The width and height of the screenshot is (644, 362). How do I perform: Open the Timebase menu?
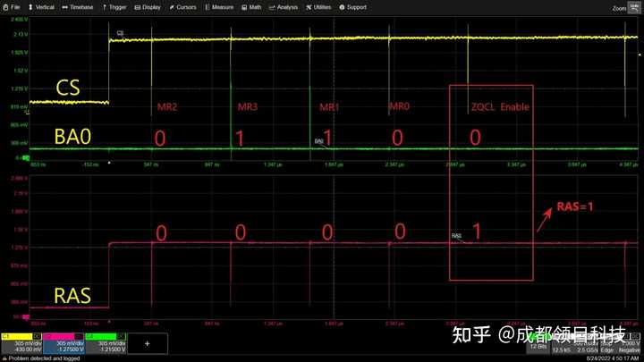(x=77, y=7)
